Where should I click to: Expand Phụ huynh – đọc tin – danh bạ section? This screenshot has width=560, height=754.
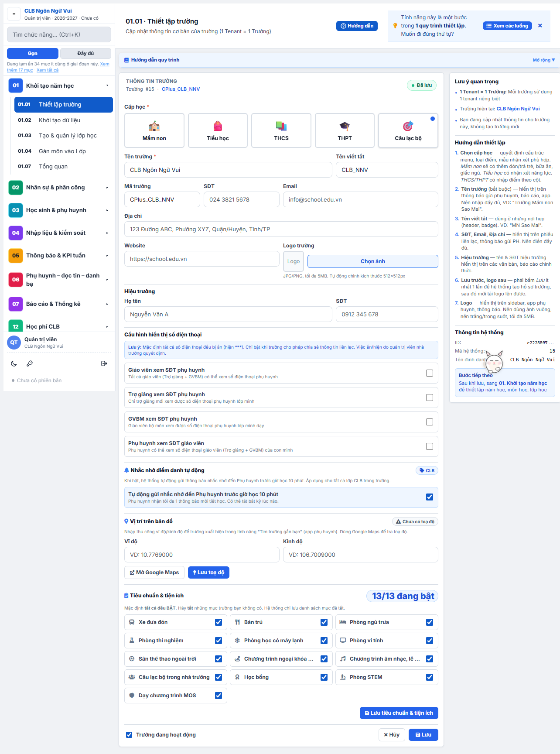[x=59, y=280]
